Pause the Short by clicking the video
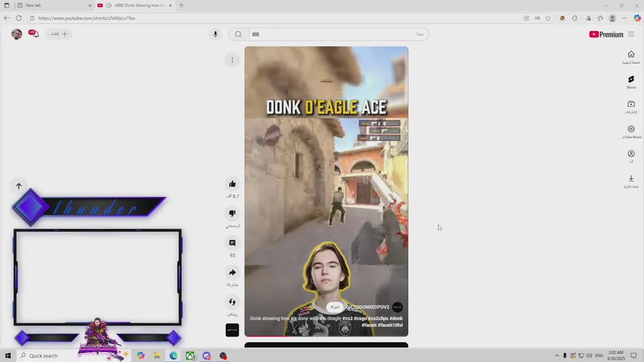644x362 pixels. (x=326, y=191)
